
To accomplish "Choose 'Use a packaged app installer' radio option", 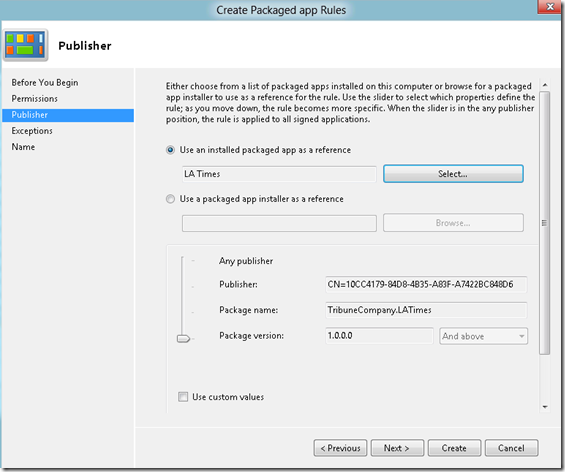I will tap(170, 199).
